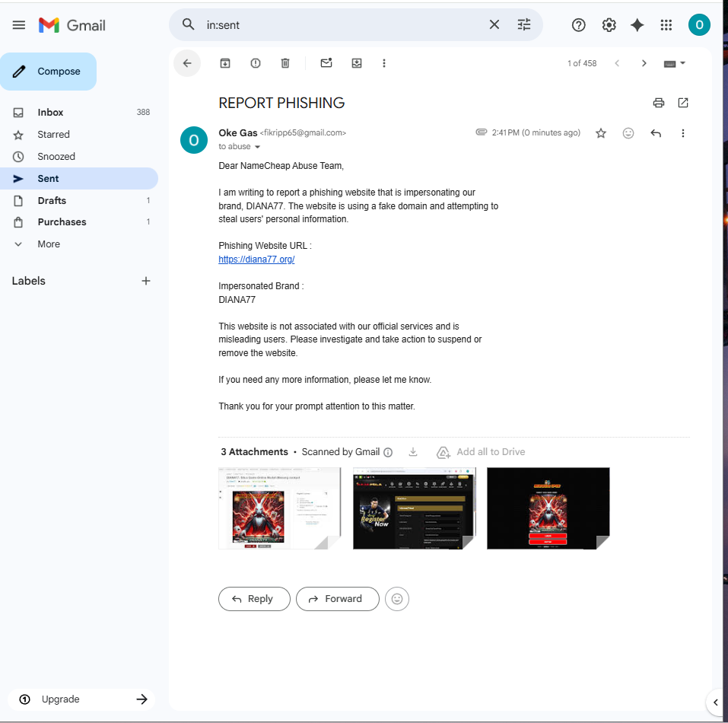
Task: Open the account avatar in header
Action: tap(699, 25)
